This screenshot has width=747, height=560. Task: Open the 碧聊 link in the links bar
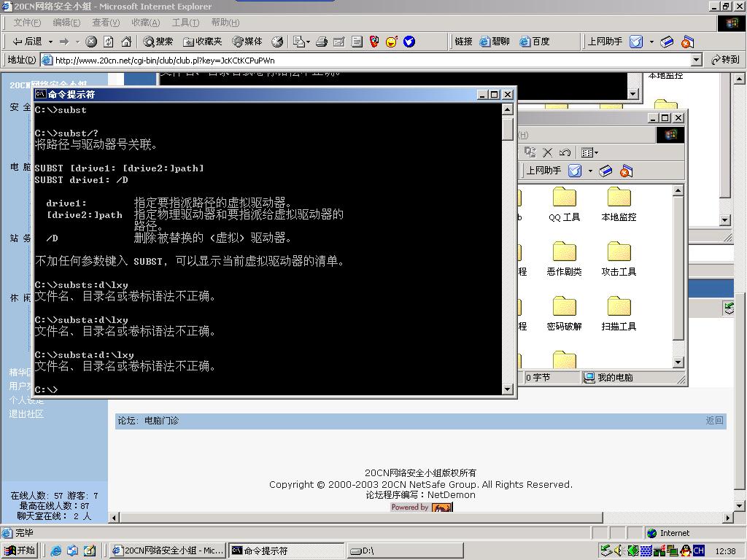click(x=495, y=42)
